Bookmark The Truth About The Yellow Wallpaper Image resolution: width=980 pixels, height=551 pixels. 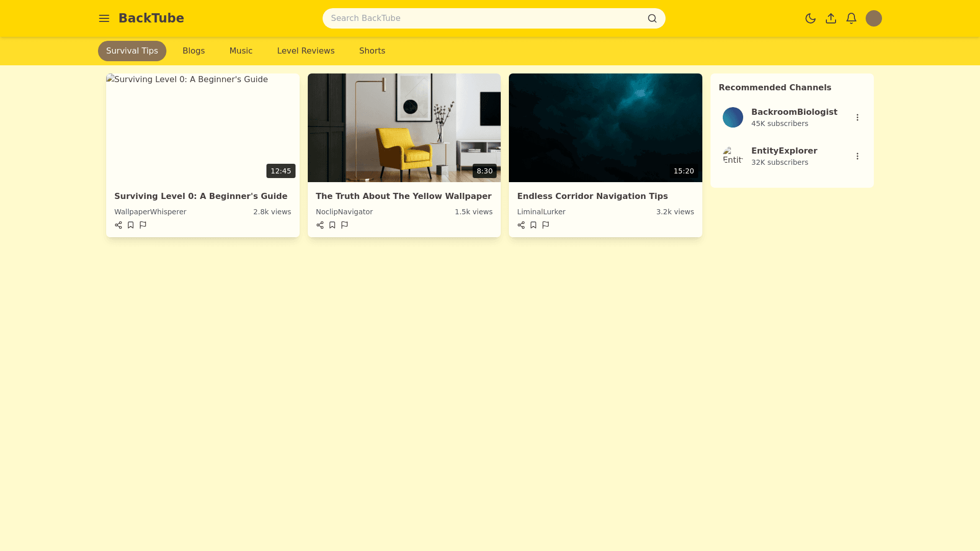pos(332,225)
